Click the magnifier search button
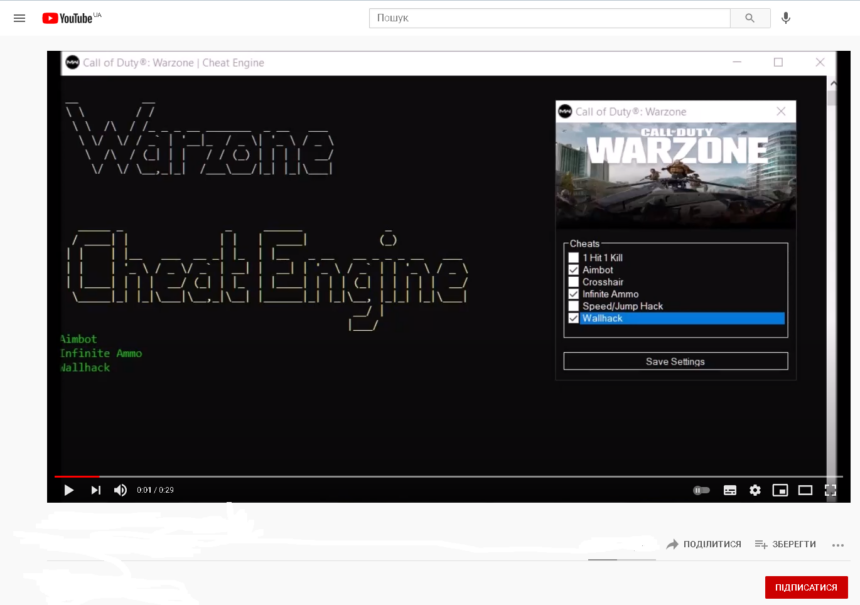860x605 pixels. click(x=750, y=18)
